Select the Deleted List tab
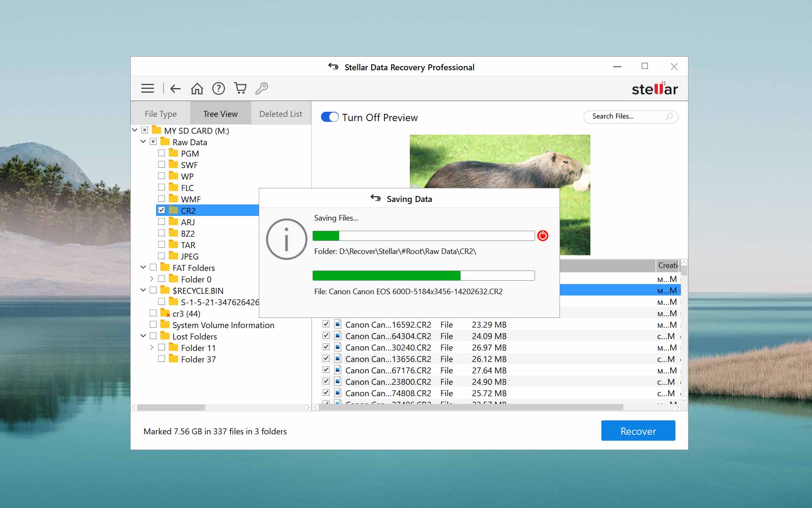Image resolution: width=812 pixels, height=508 pixels. (280, 113)
